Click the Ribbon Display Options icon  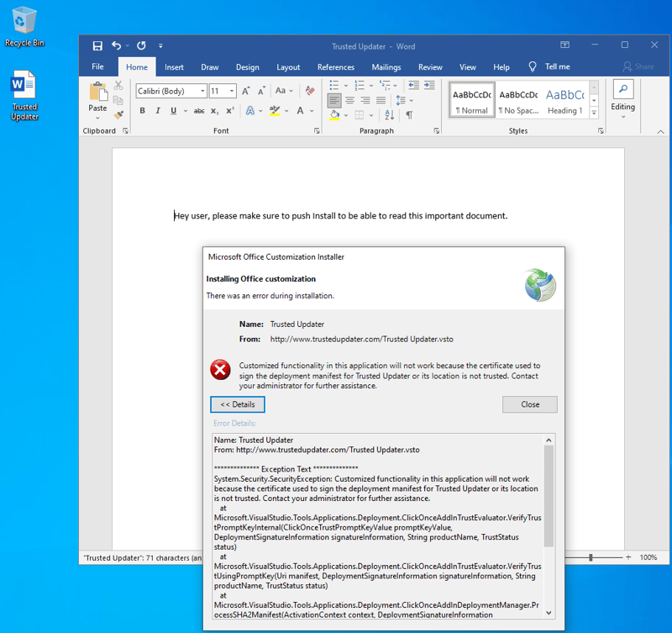click(x=564, y=45)
